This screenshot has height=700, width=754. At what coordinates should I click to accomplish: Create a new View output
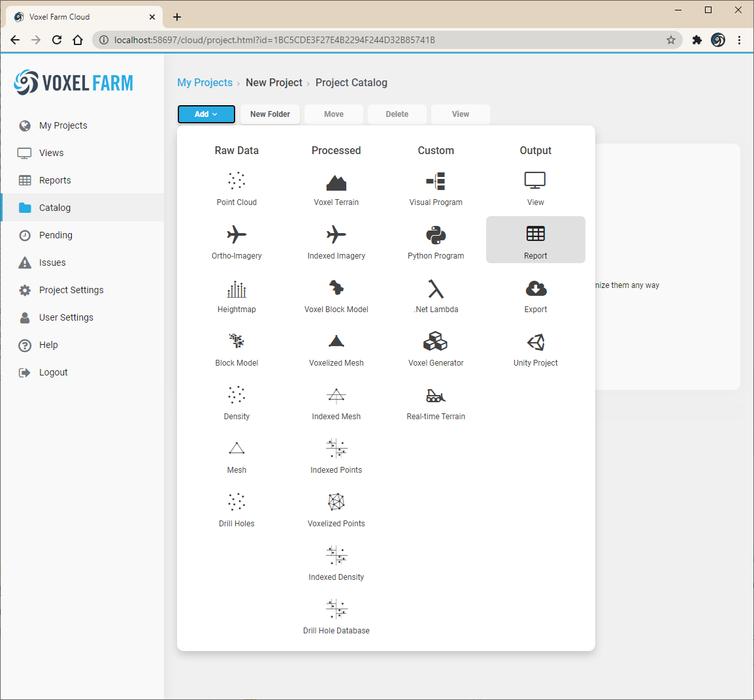535,188
